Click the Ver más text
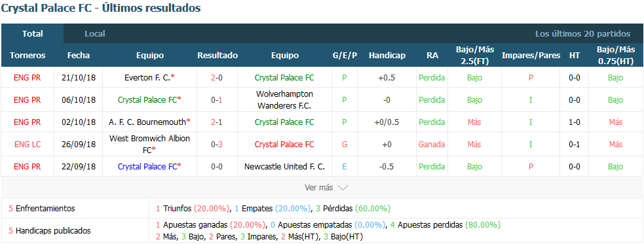The height and width of the screenshot is (244, 644). click(x=318, y=188)
